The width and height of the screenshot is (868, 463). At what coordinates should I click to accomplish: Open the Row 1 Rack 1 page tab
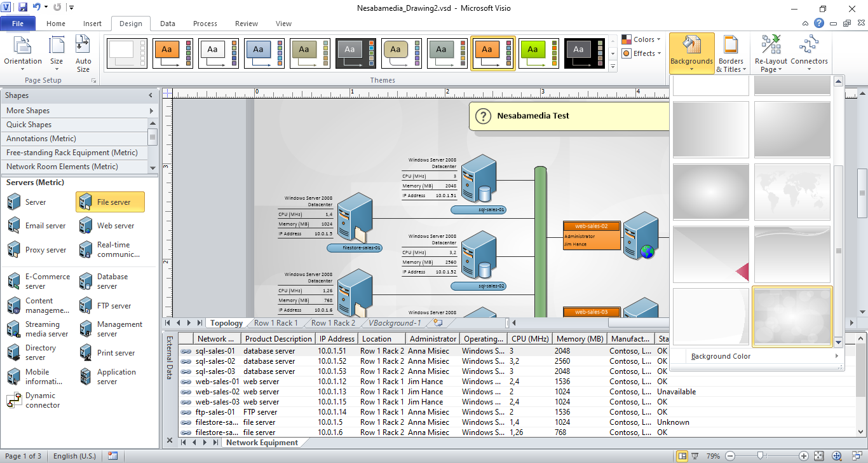click(x=276, y=323)
